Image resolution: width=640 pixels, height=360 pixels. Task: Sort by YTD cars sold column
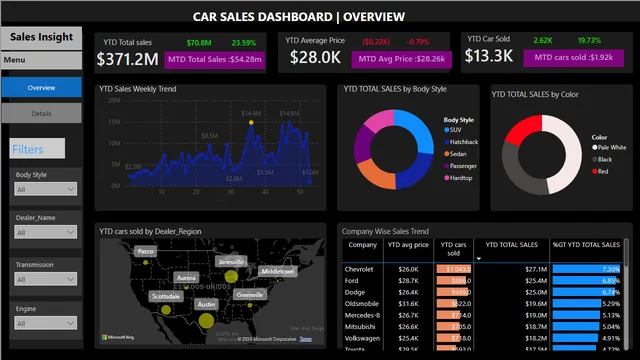click(453, 249)
